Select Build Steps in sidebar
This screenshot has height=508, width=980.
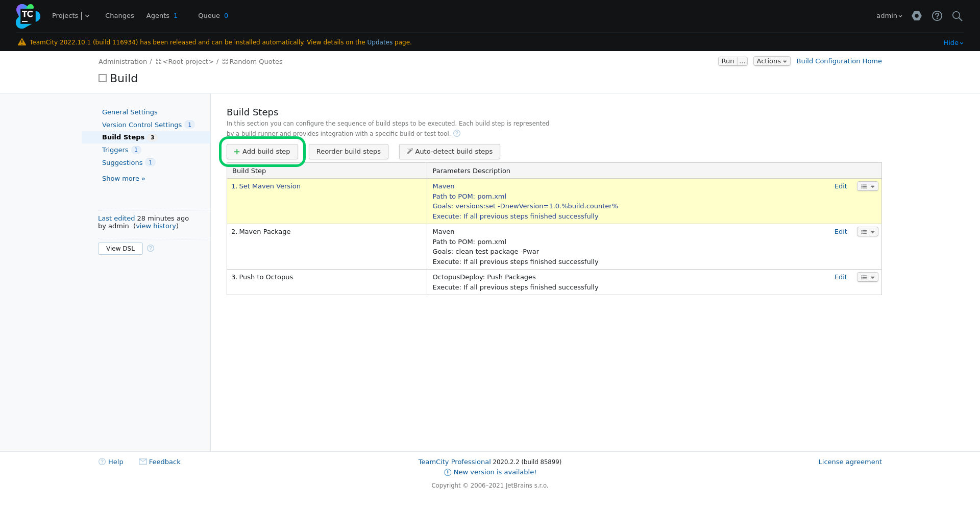click(123, 137)
